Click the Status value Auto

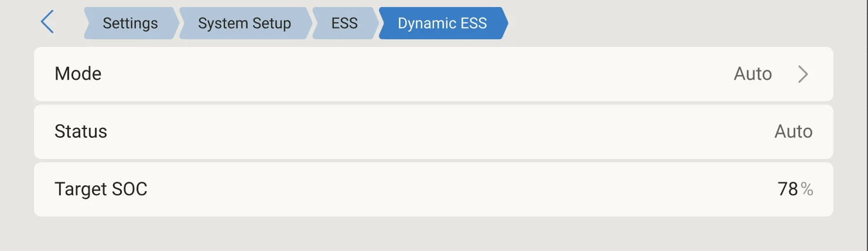click(x=794, y=131)
